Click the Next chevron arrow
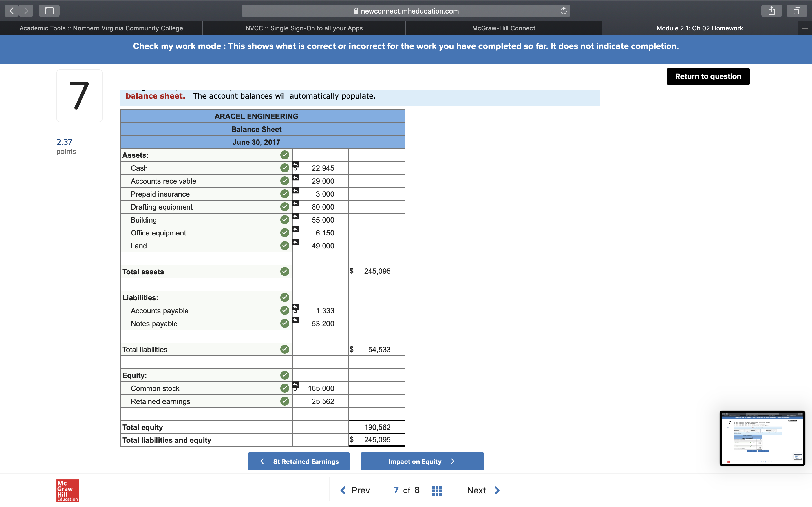This screenshot has width=812, height=507. [497, 490]
